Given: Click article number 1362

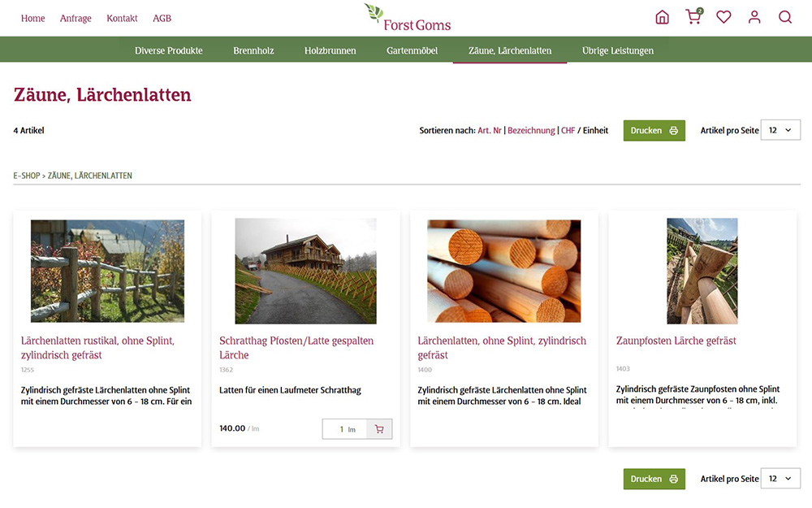Looking at the screenshot, I should (x=226, y=370).
